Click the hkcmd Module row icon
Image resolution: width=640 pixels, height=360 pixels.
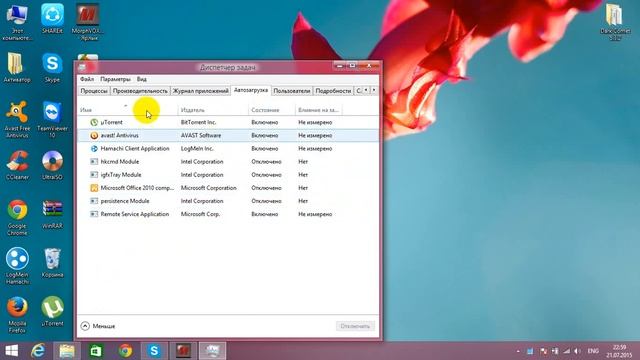pos(94,162)
